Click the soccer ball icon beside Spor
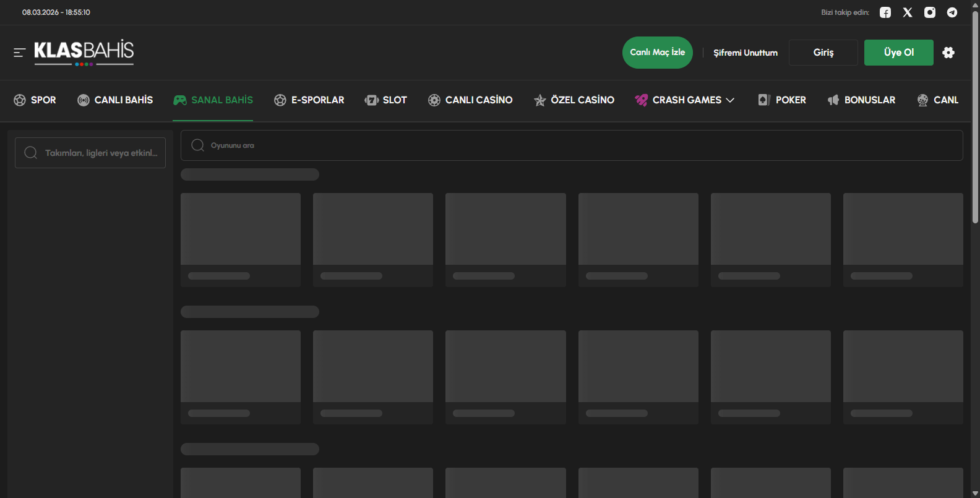The width and height of the screenshot is (980, 498). (x=20, y=100)
